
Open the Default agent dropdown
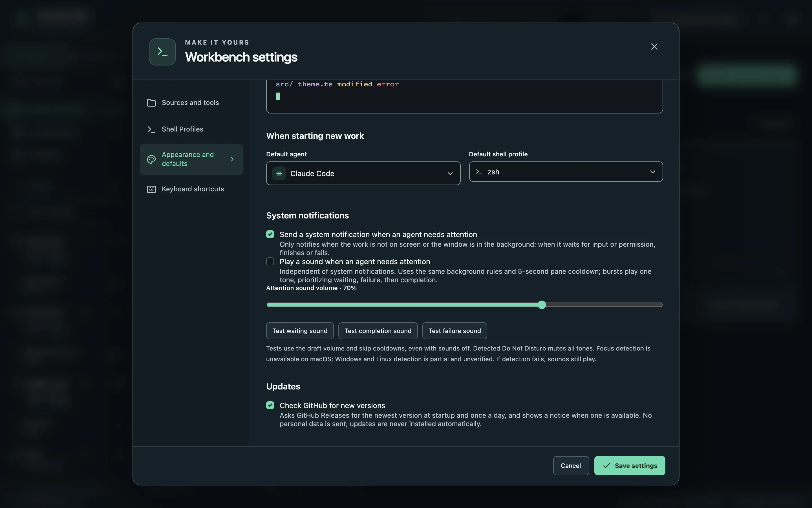tap(363, 173)
